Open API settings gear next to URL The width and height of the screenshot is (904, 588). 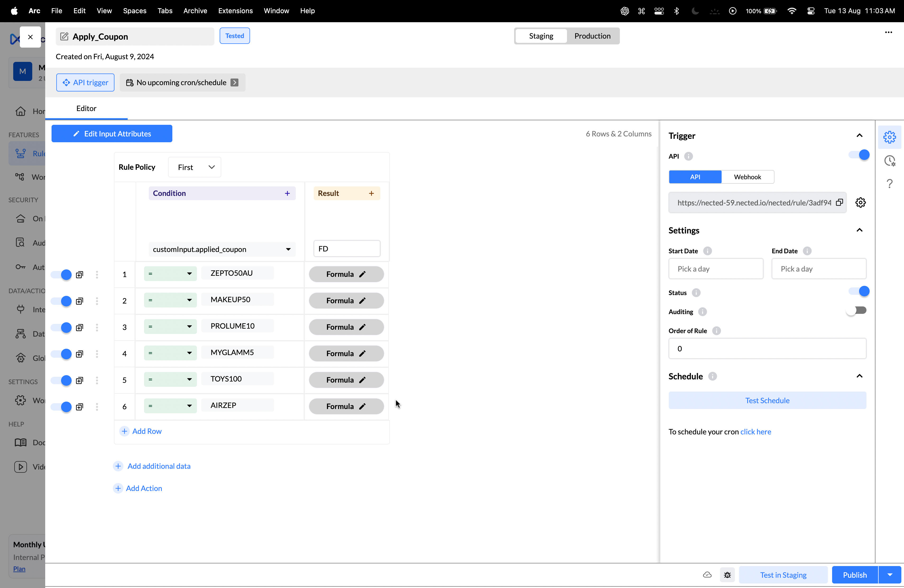(x=860, y=203)
